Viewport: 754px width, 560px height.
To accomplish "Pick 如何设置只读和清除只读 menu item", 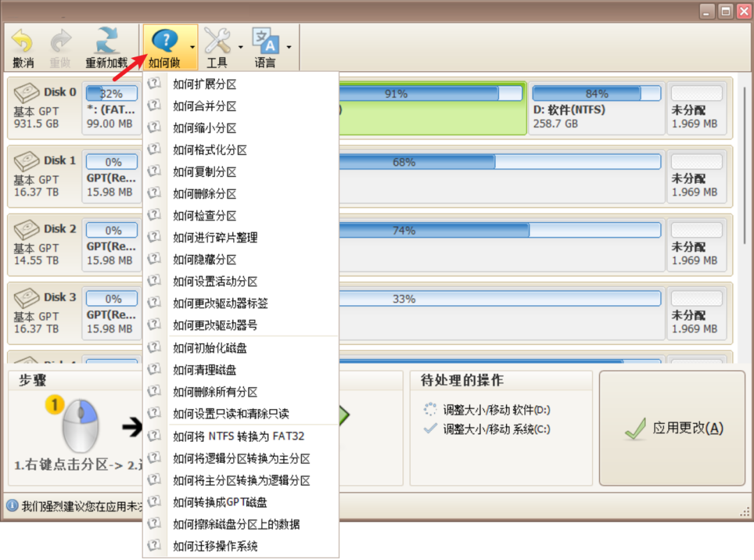I will (241, 414).
